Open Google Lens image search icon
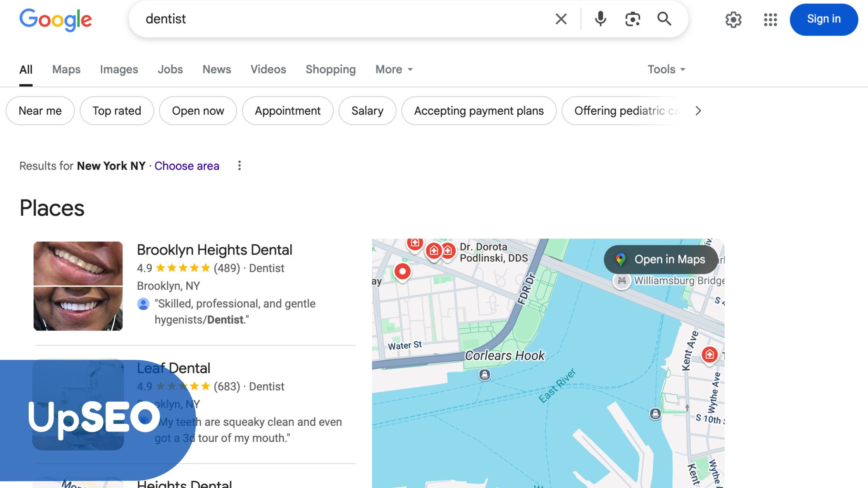This screenshot has width=868, height=488. point(632,19)
